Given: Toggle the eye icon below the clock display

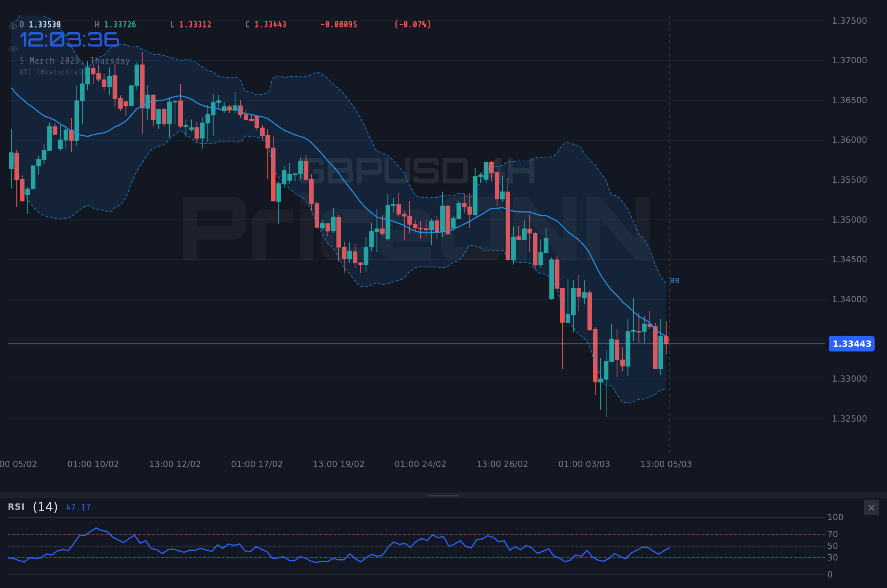Looking at the screenshot, I should pos(13,49).
